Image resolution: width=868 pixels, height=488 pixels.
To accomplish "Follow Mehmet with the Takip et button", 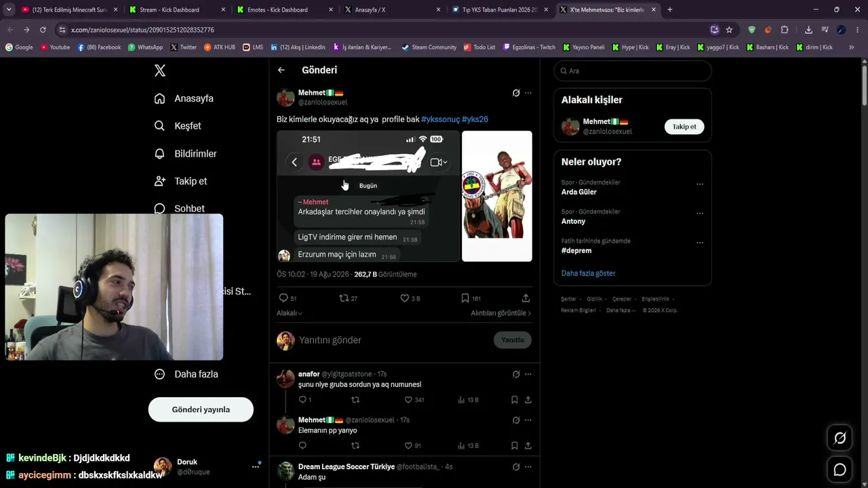I will (x=684, y=127).
